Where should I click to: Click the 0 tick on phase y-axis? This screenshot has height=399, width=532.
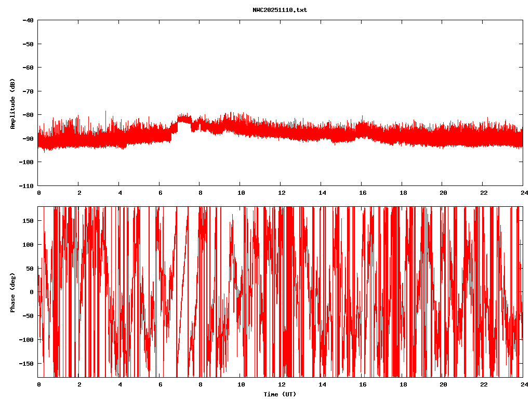pos(32,292)
